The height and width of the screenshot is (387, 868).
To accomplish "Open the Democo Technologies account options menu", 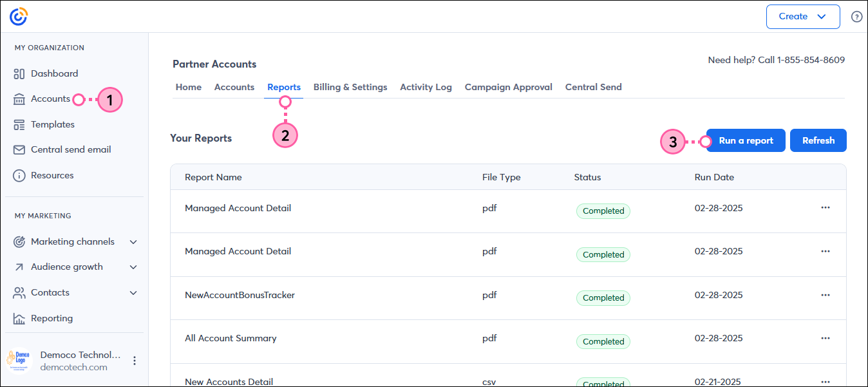I will point(135,361).
